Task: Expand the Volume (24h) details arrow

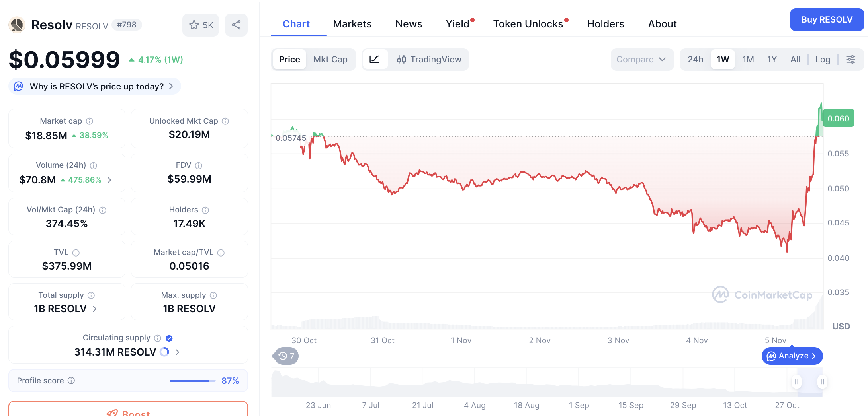Action: click(109, 180)
